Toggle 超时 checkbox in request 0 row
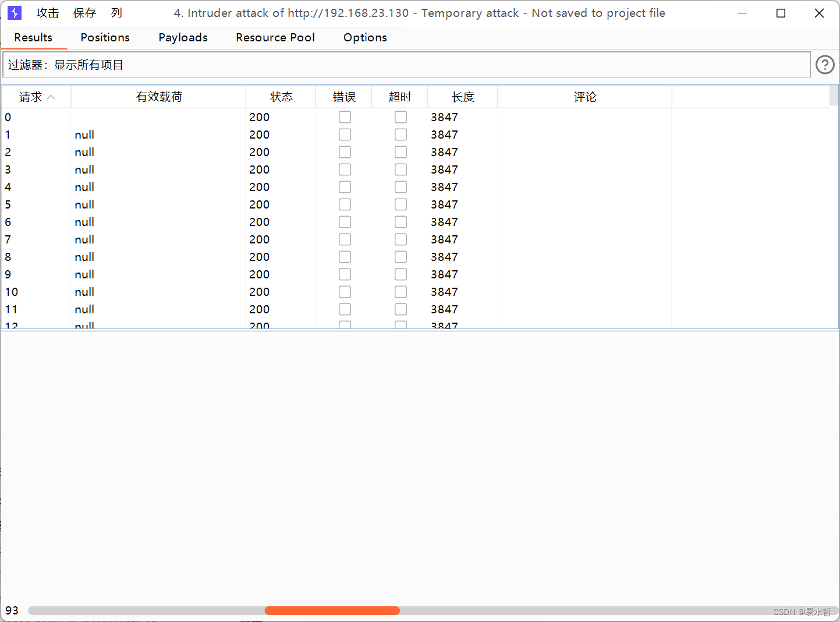840x622 pixels. point(400,117)
